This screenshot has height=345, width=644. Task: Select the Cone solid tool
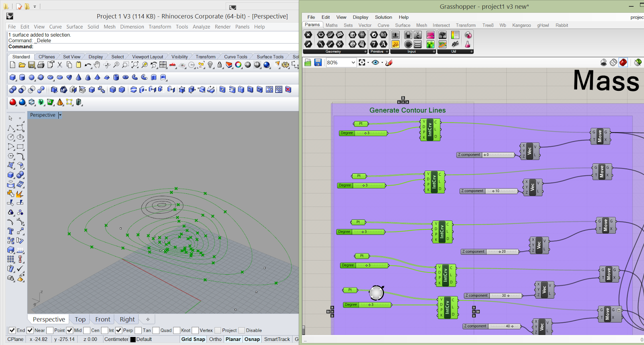click(x=78, y=77)
